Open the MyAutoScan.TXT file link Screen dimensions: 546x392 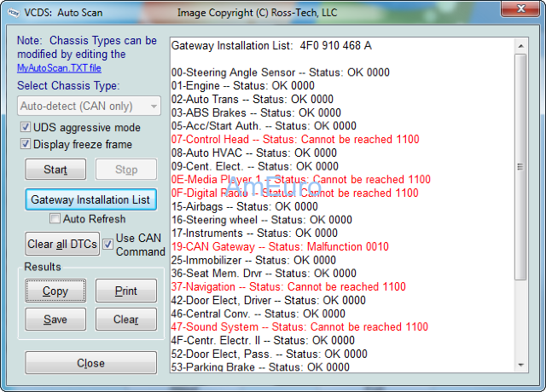pos(59,68)
